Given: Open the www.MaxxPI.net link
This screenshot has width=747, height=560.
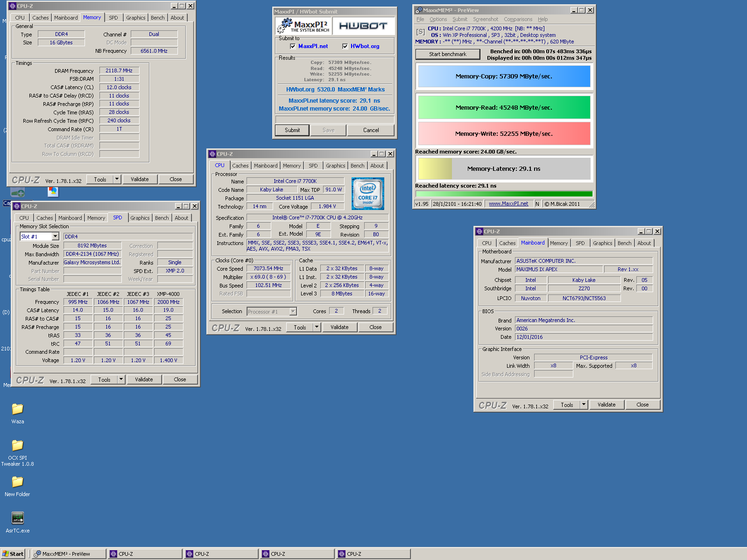Looking at the screenshot, I should tap(508, 203).
